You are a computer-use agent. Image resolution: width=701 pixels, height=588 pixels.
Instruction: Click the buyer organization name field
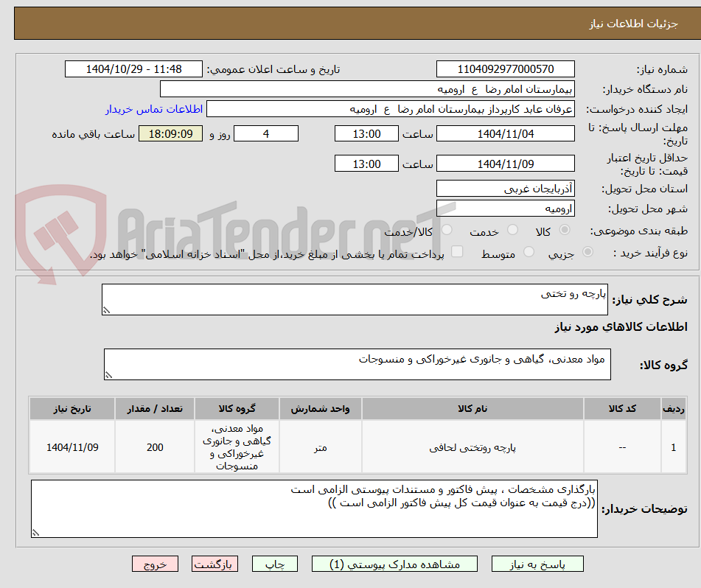click(367, 89)
